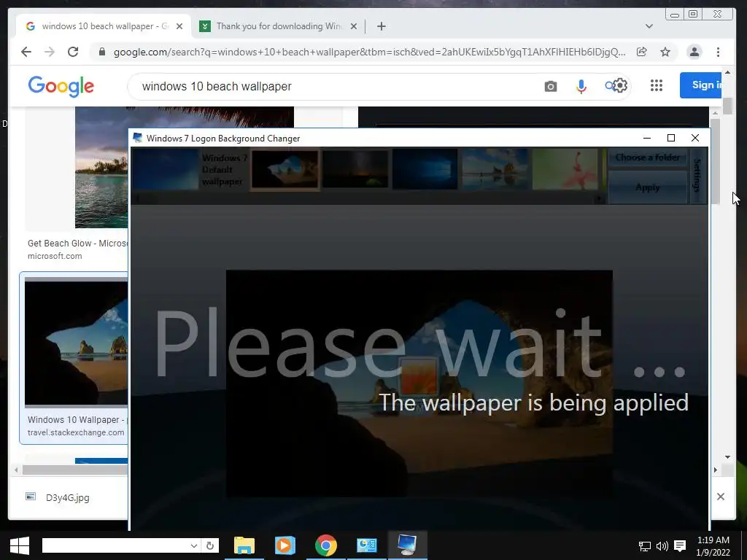Open the control panel taskbar icon
Screen dimensions: 747x560
click(367, 545)
